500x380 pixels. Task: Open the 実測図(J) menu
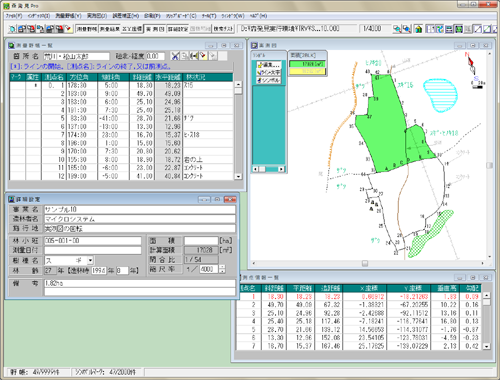97,16
